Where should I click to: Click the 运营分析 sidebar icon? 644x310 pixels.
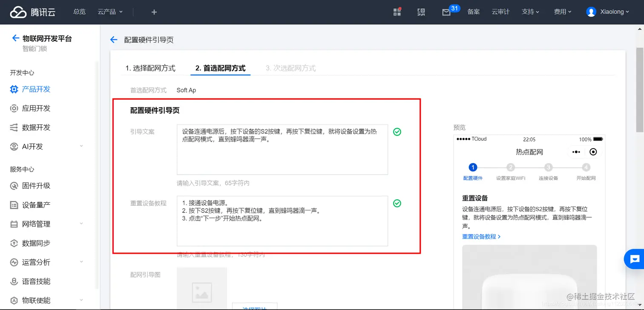[14, 262]
